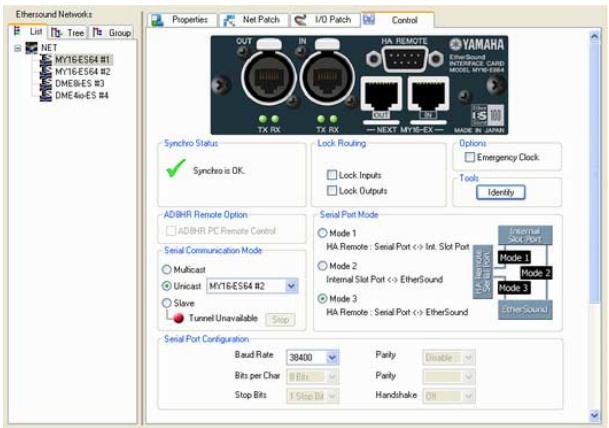Switch to the Net Patch tab
Image resolution: width=609 pixels, height=428 pixels.
pyautogui.click(x=254, y=20)
